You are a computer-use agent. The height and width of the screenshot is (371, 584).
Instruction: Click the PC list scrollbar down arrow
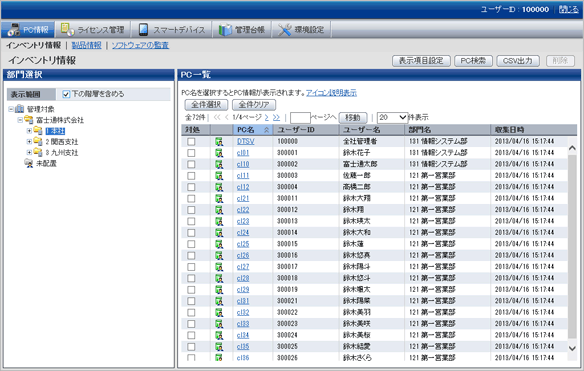[x=572, y=349]
